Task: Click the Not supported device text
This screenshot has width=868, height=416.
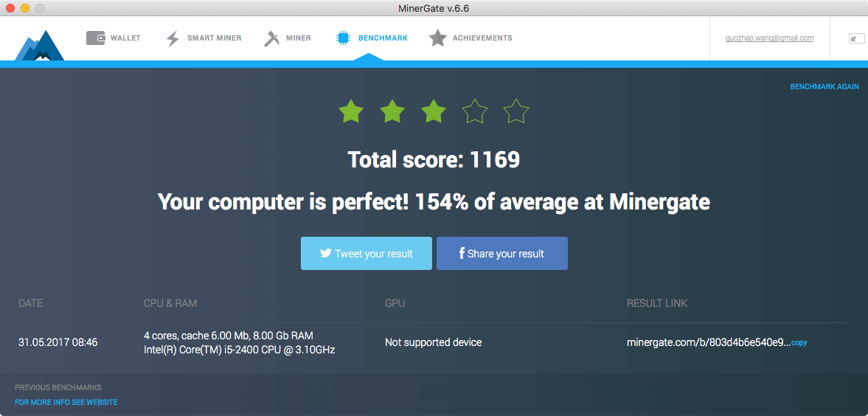Action: [434, 342]
